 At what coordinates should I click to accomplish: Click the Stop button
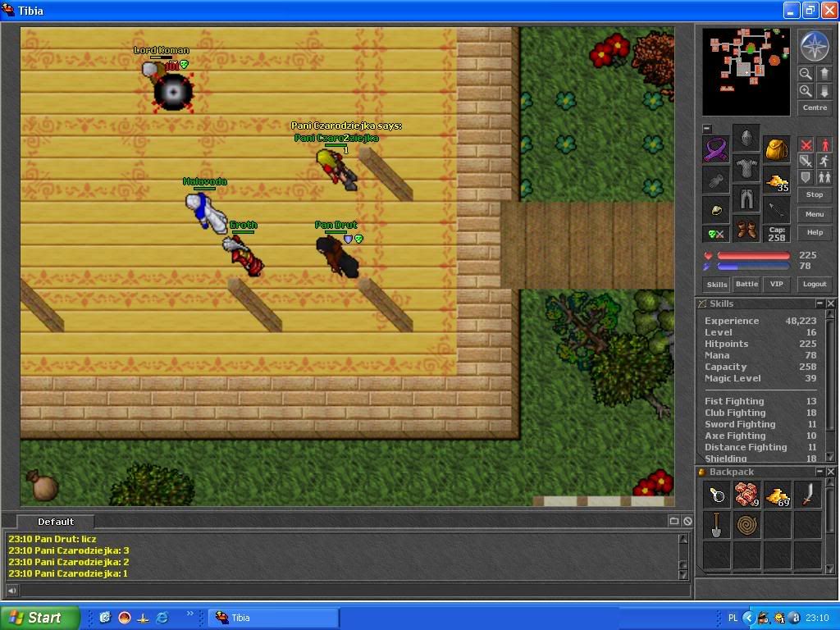[815, 195]
